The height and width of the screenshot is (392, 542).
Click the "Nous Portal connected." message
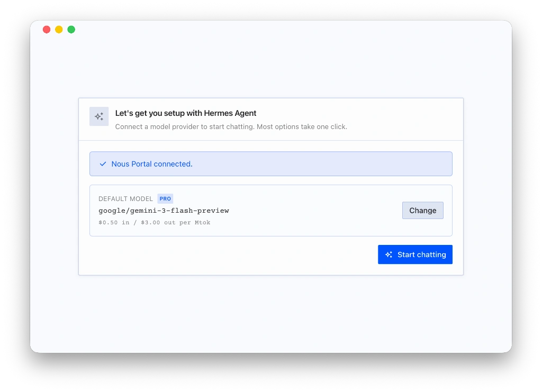point(152,164)
